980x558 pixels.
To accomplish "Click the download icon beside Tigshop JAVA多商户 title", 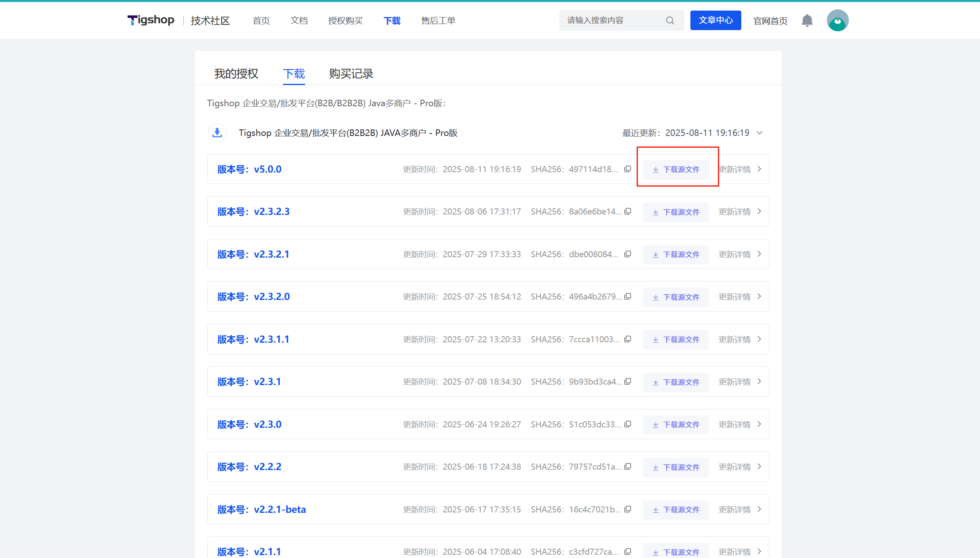I will coord(217,133).
